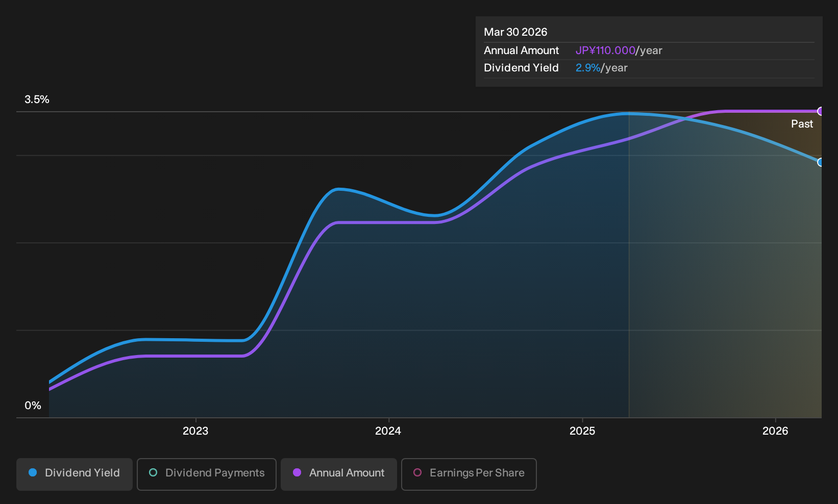Screen dimensions: 838x504
Task: Click the 2026 x-axis label
Action: click(x=775, y=431)
